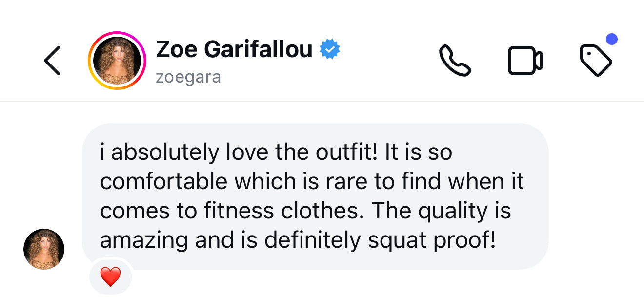Image resolution: width=644 pixels, height=301 pixels.
Task: Click the word "comfortable" in the message
Action: coord(164,182)
